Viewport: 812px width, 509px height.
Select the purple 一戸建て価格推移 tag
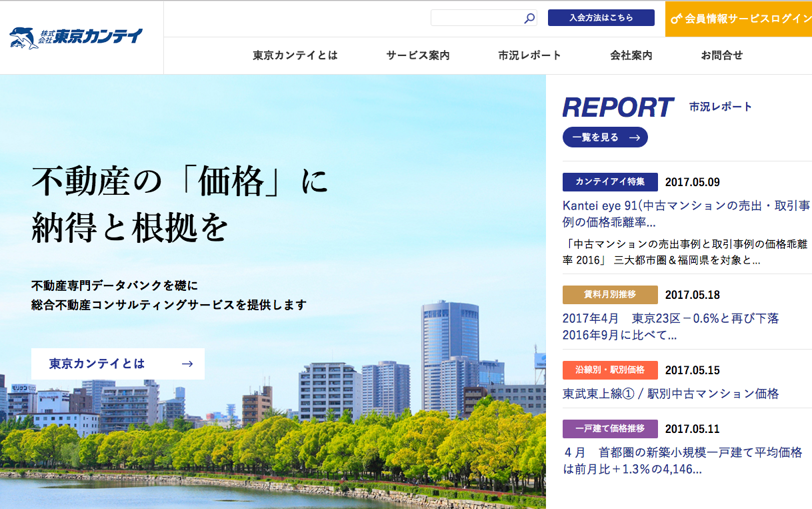tap(610, 429)
